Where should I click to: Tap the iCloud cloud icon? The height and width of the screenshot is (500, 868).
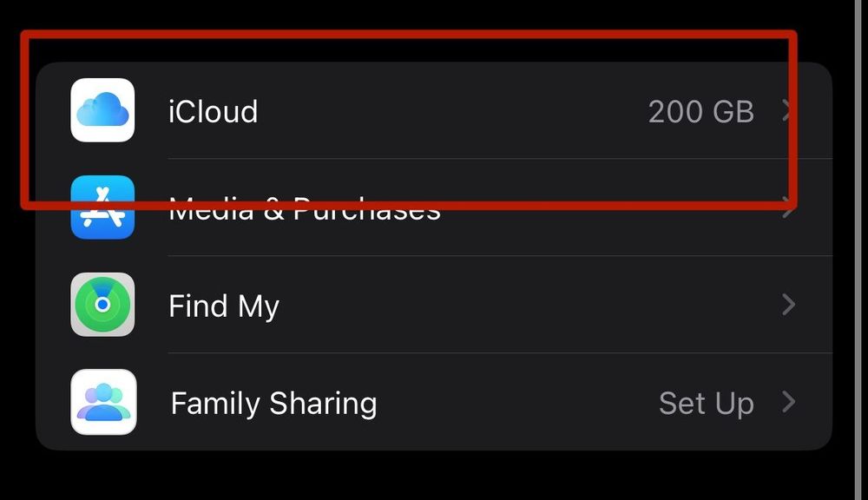tap(102, 110)
